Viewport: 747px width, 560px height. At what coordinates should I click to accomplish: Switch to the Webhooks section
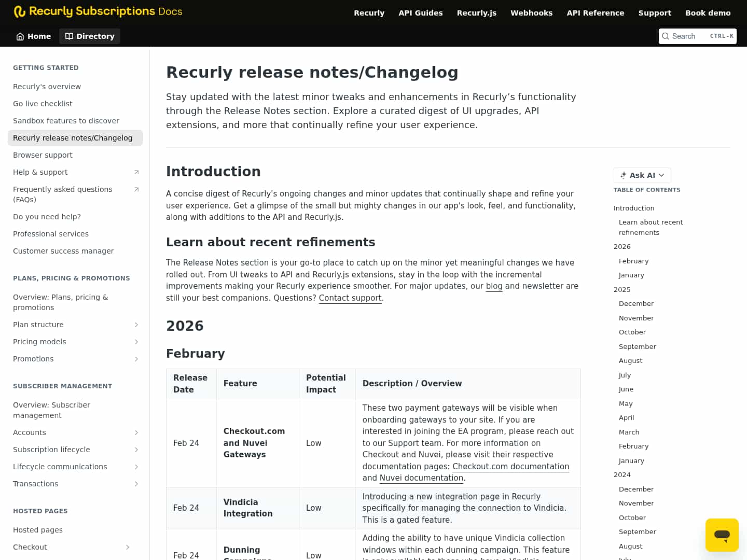pyautogui.click(x=531, y=12)
